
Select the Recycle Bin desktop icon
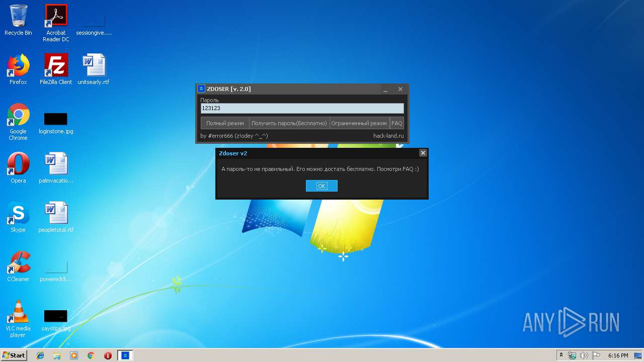pyautogui.click(x=18, y=20)
